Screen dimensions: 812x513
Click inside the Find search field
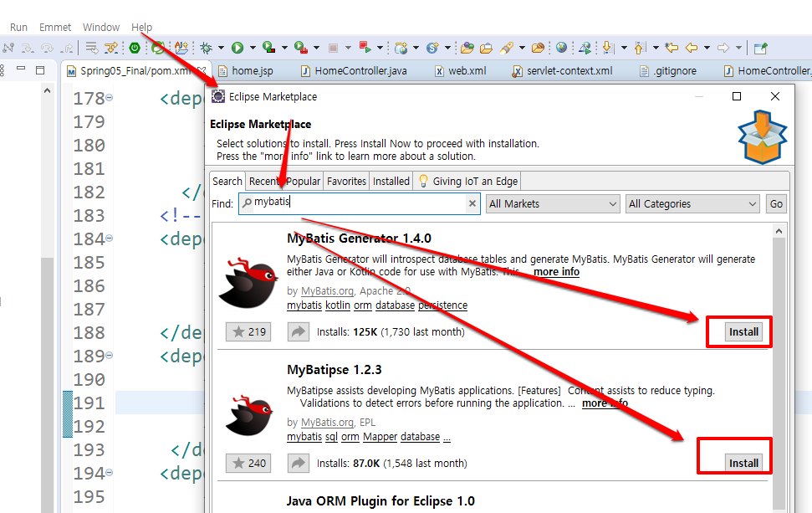[360, 203]
